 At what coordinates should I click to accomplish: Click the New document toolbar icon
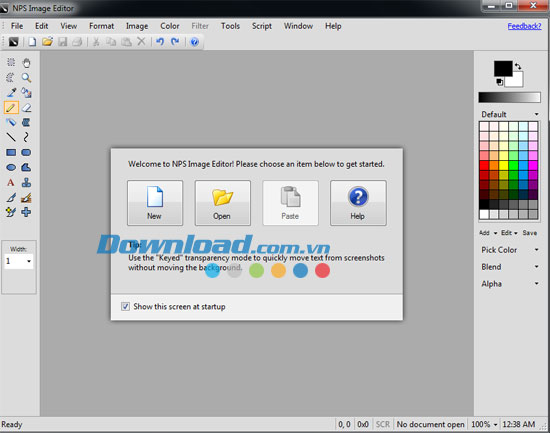(32, 42)
